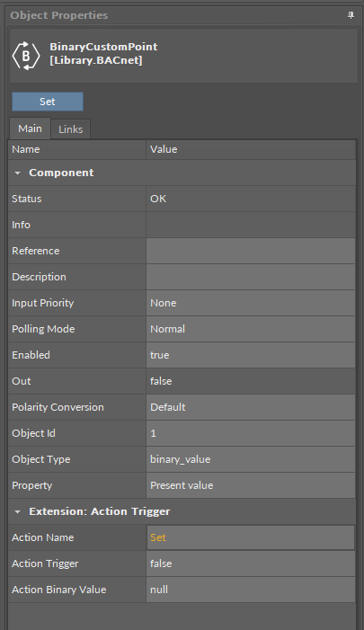Click the Action Name Set field

251,537
